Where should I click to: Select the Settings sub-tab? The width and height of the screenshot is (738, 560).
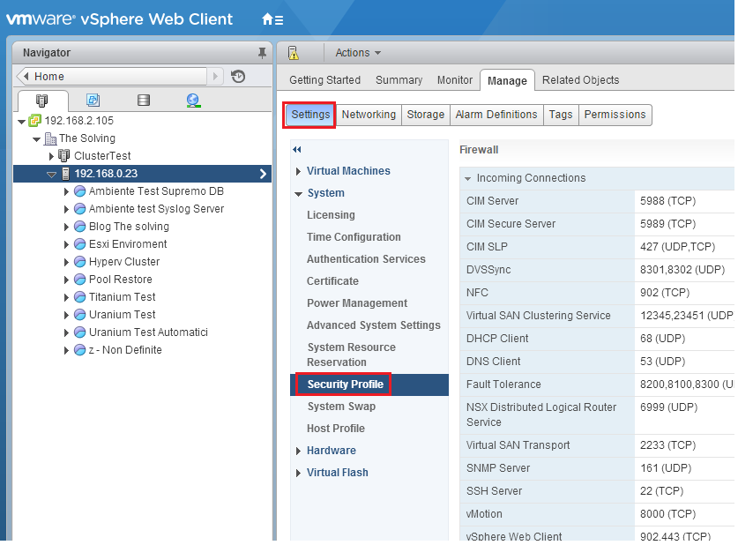coord(310,115)
